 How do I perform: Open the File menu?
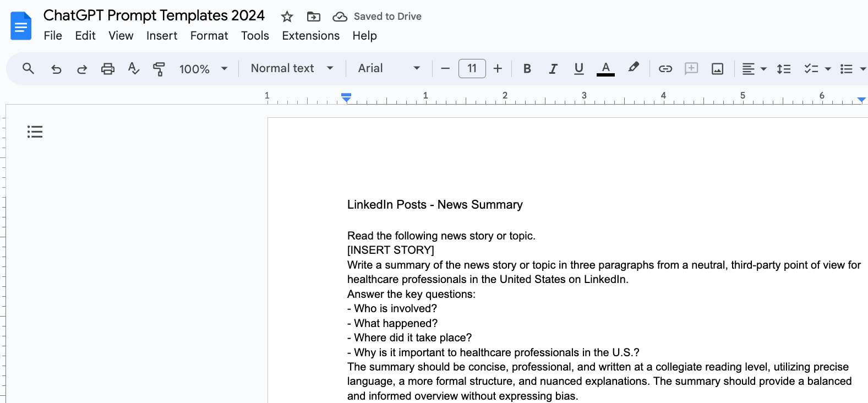pyautogui.click(x=53, y=36)
